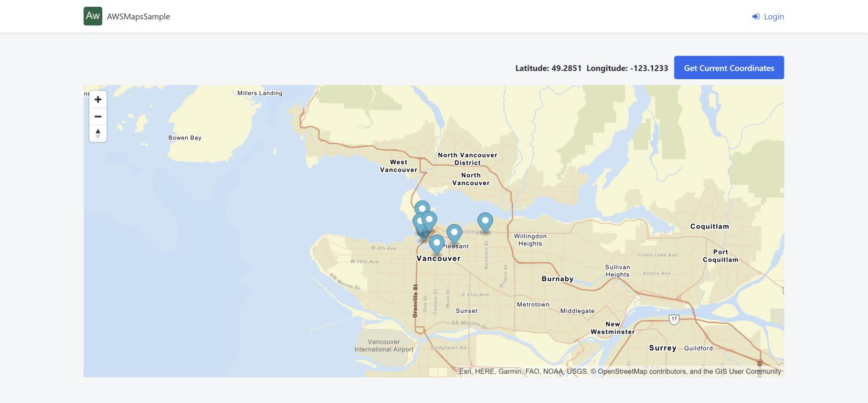Click the Longitude: -123.1233 readout
The height and width of the screenshot is (403, 868).
(627, 68)
